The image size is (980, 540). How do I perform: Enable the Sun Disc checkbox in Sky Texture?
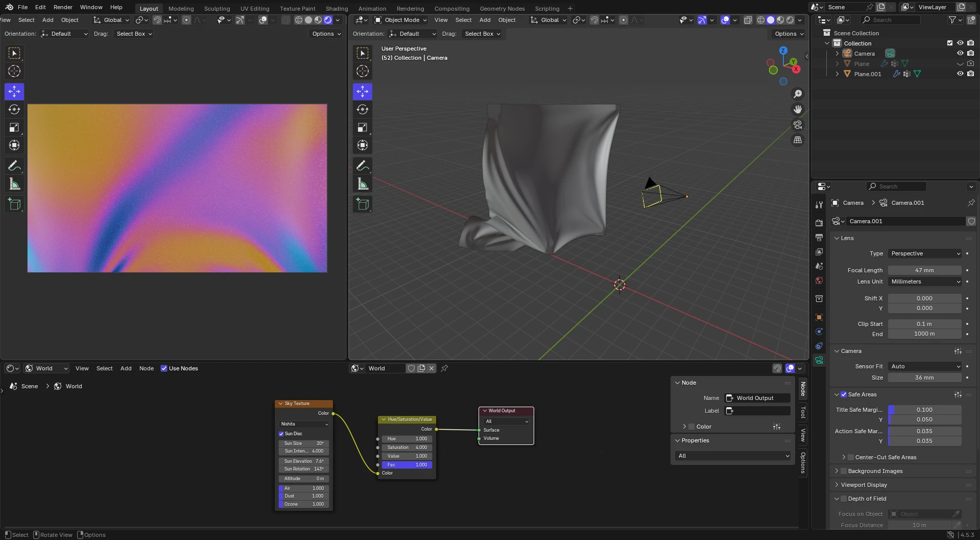coord(281,433)
